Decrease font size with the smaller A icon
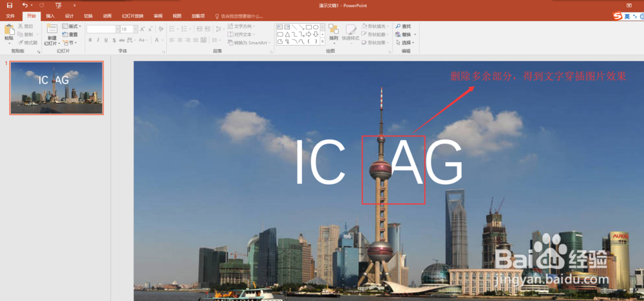The width and height of the screenshot is (644, 301). [x=150, y=29]
